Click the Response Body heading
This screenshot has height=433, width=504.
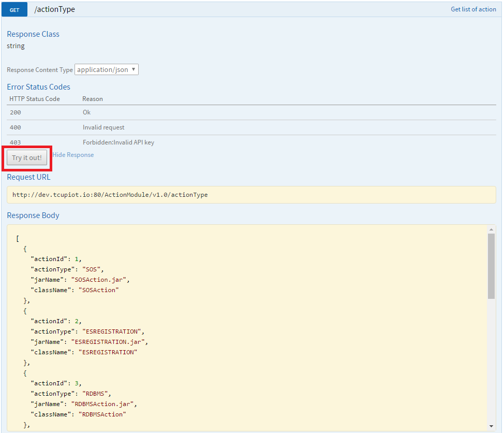tap(33, 215)
